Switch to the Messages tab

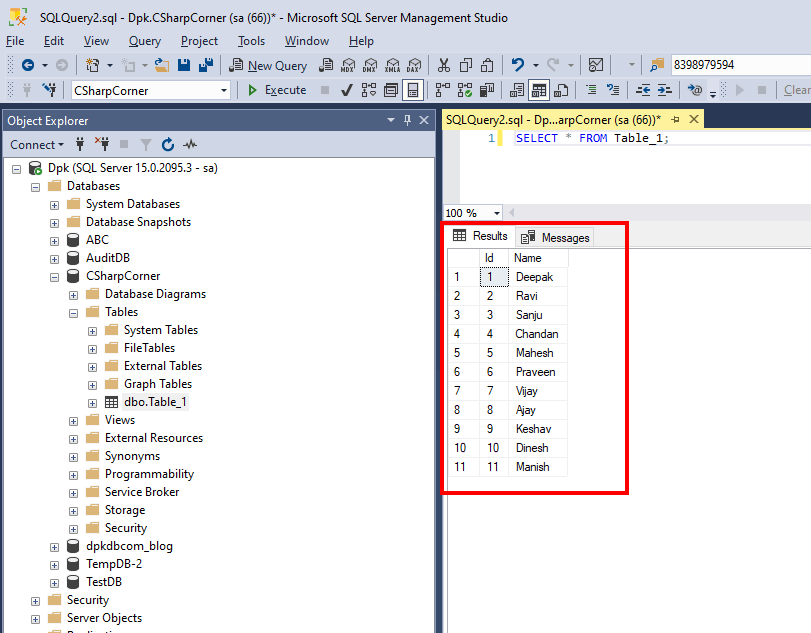tap(555, 237)
